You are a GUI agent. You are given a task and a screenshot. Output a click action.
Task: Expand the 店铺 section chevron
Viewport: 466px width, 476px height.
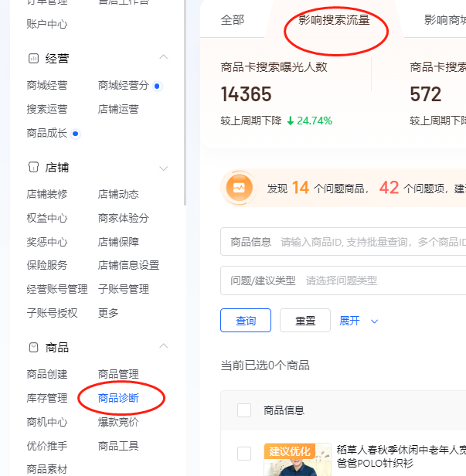tap(163, 168)
